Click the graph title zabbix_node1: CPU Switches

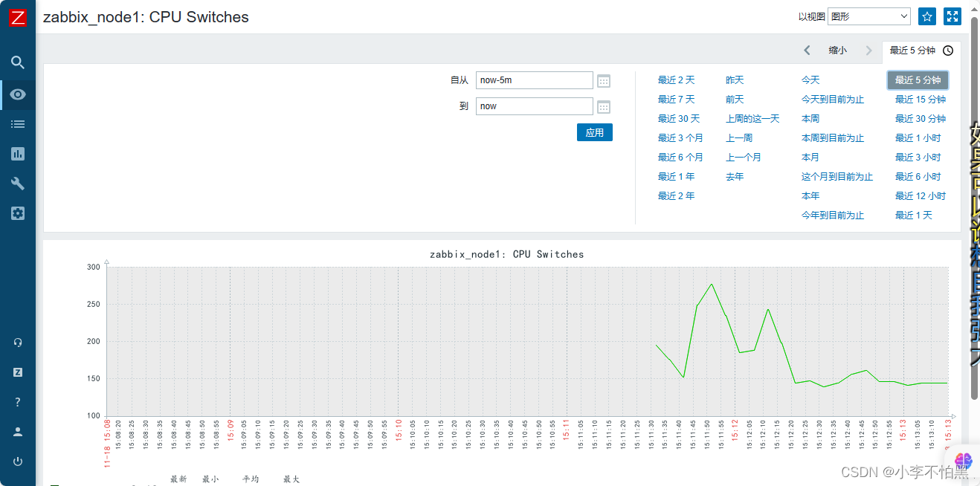coord(506,254)
